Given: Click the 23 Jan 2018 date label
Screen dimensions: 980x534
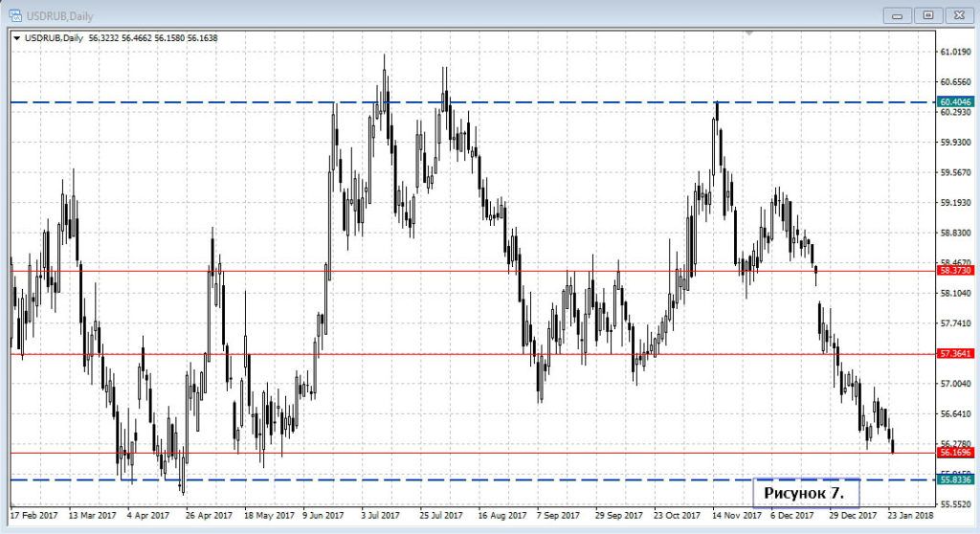Looking at the screenshot, I should tap(910, 516).
